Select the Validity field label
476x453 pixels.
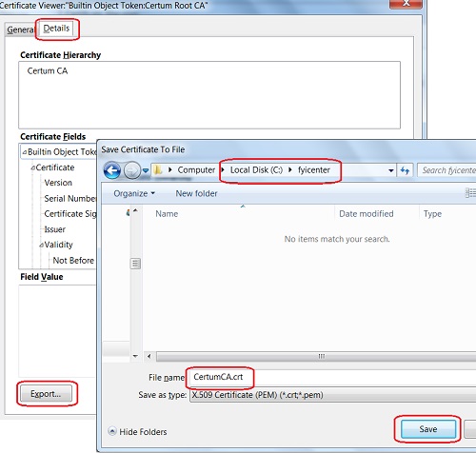[x=59, y=245]
